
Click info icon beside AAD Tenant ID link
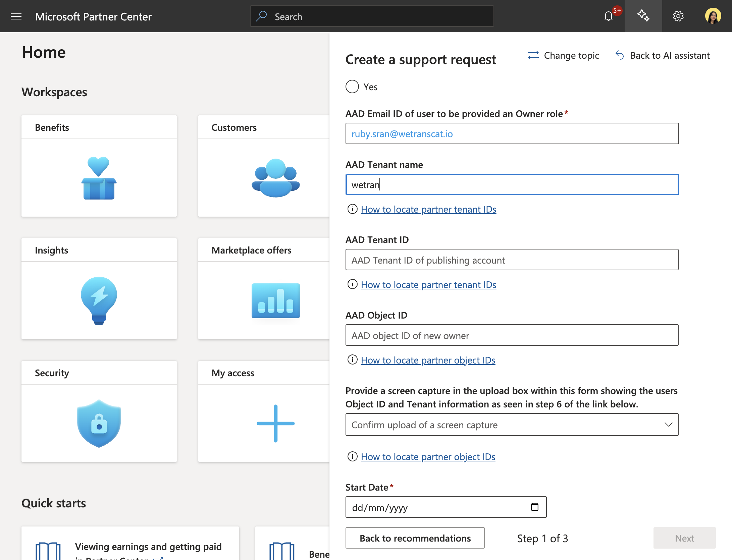click(352, 284)
